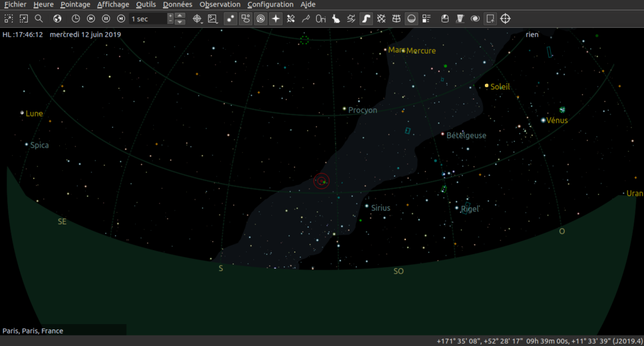Click the zoom in toolbar icon
644x346 pixels.
8,19
